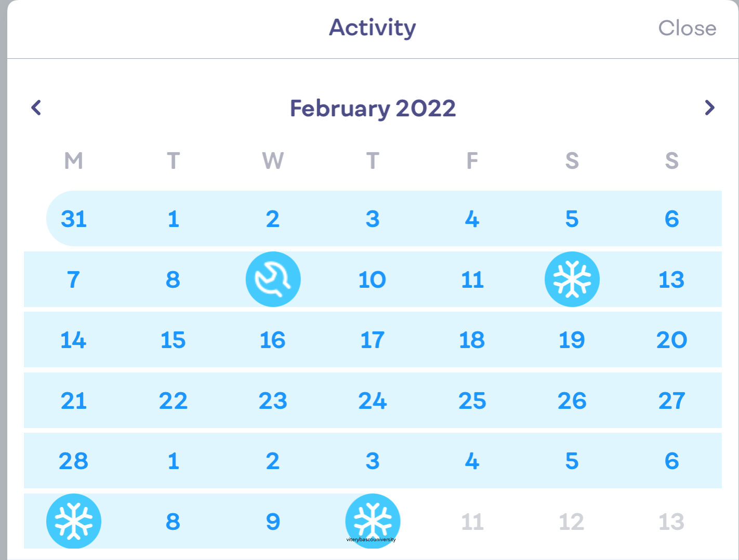Select February 17 in the calendar
Image resolution: width=739 pixels, height=560 pixels.
[372, 340]
